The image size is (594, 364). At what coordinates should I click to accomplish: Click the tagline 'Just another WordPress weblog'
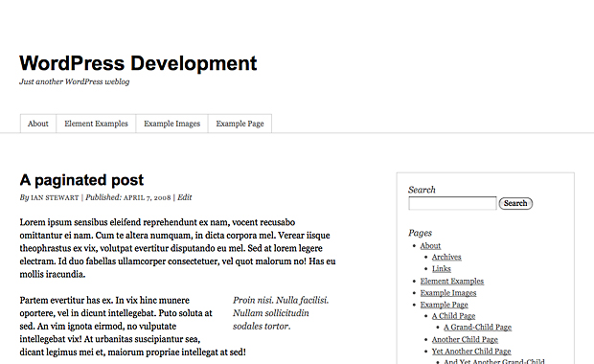(75, 81)
